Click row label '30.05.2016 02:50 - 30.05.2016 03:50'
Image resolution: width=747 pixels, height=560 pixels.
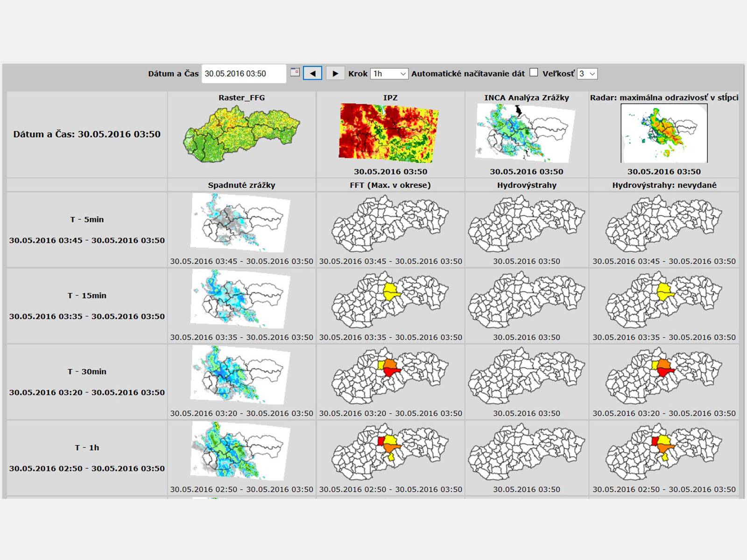87,469
